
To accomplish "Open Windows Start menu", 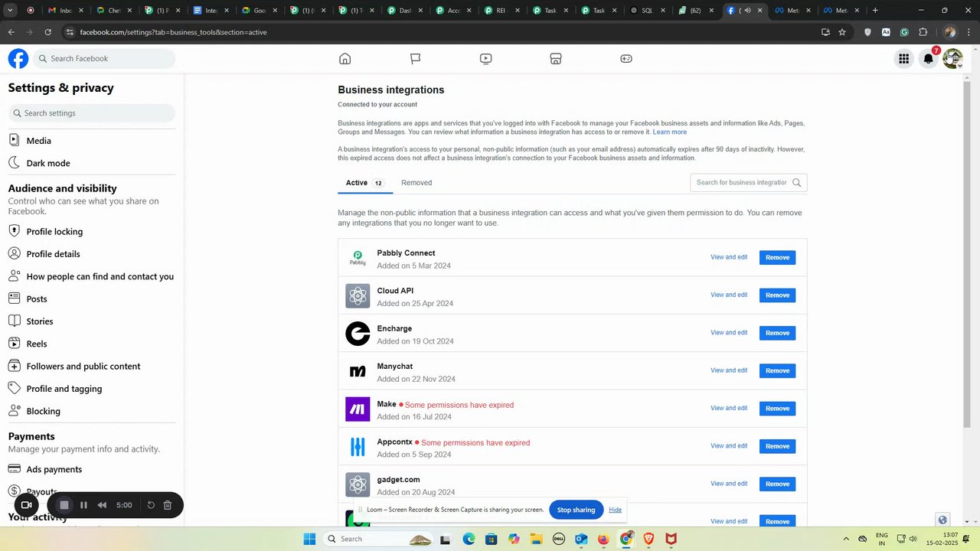I will [309, 540].
